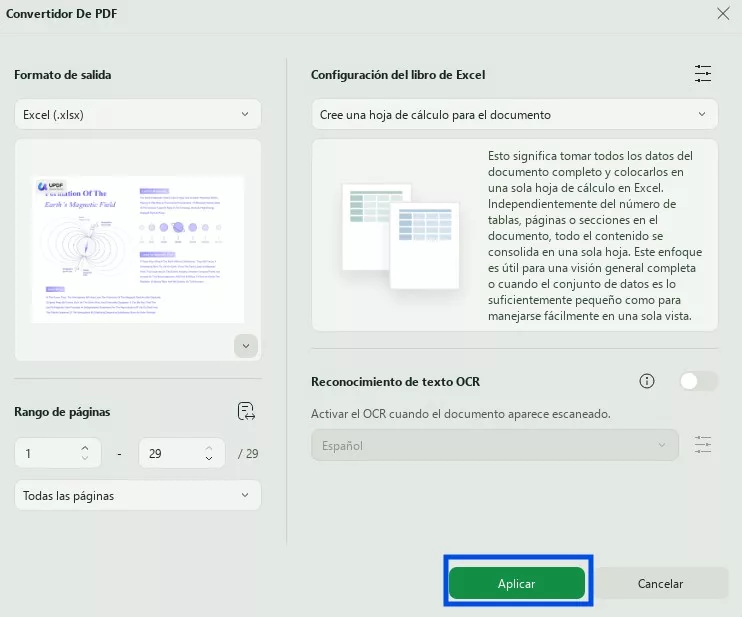
Task: Click the page range swap icon
Action: tap(246, 411)
